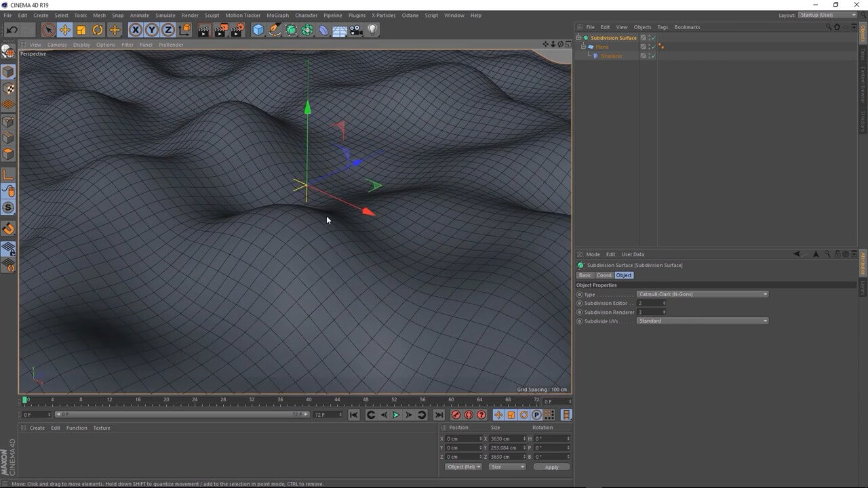Viewport: 868px width, 488px height.
Task: Click the Light bulb object icon
Action: pyautogui.click(x=372, y=30)
